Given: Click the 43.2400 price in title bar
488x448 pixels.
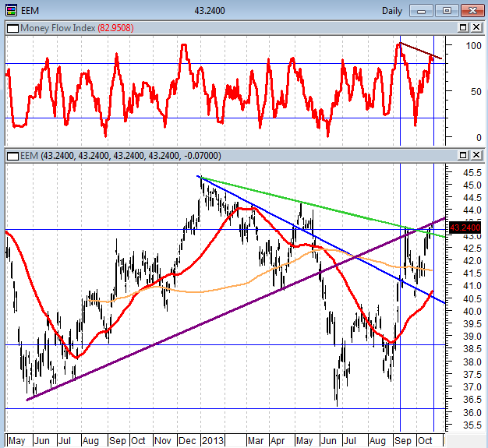Looking at the screenshot, I should click(x=210, y=11).
